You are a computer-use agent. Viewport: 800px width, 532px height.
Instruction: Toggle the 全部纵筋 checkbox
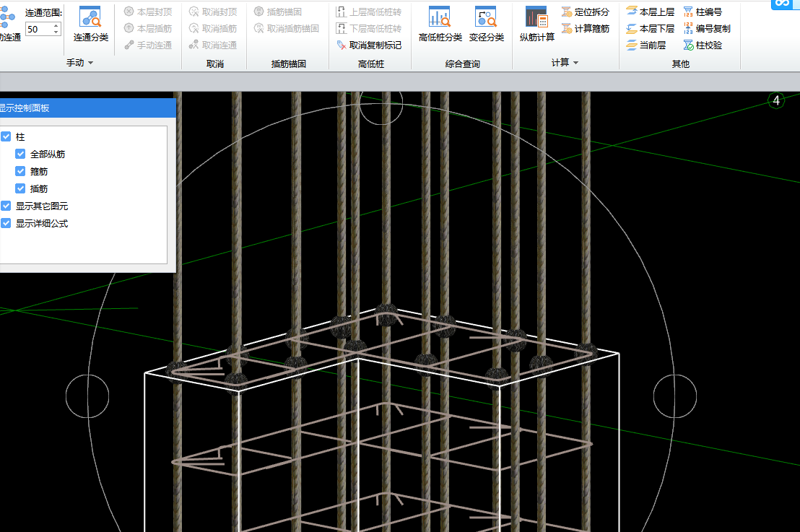click(20, 154)
